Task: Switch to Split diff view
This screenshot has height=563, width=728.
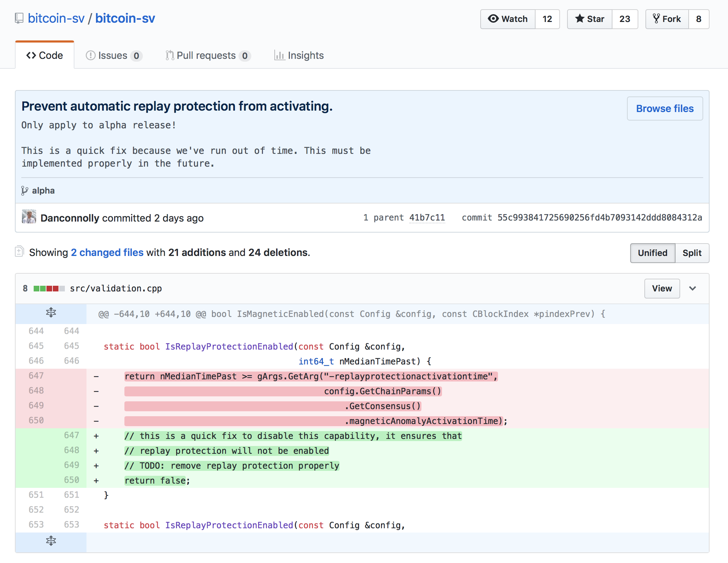Action: pyautogui.click(x=692, y=253)
